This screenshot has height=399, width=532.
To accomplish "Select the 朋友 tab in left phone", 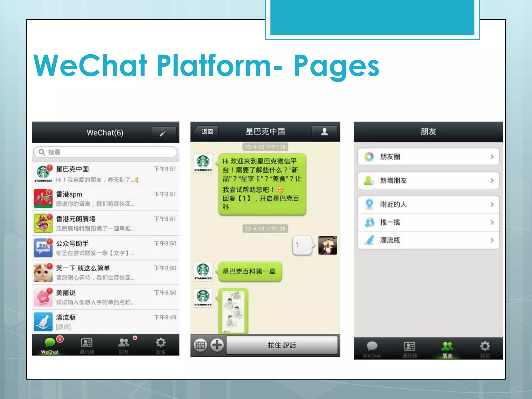I will click(124, 345).
